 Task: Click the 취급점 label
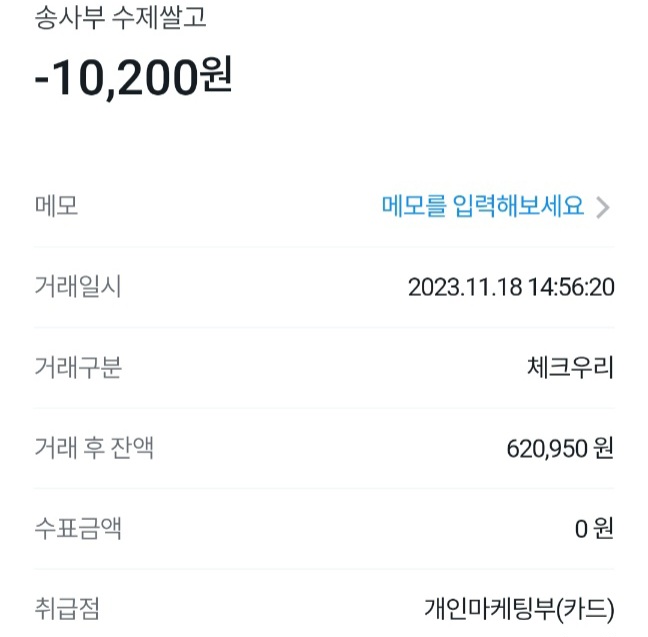(67, 608)
